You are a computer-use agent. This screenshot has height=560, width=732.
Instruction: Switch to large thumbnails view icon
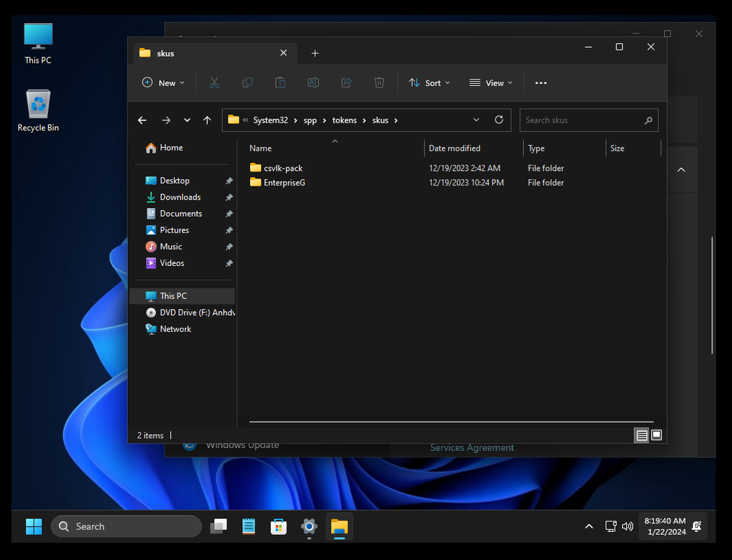pos(656,435)
